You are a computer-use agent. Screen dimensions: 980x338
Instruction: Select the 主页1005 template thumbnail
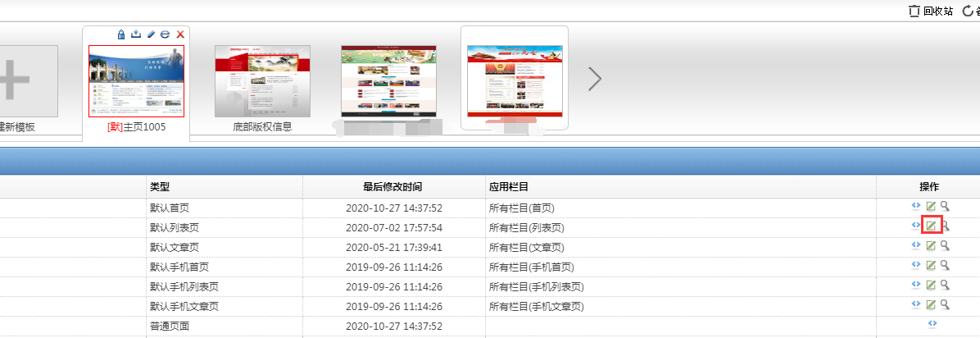137,81
